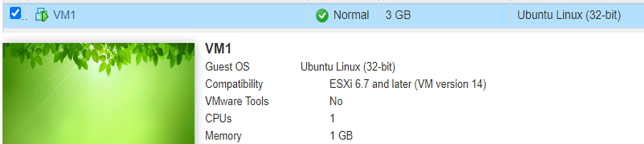Click Ubuntu Linux (32-bit) in the table row
The image size is (644, 144).
pyautogui.click(x=569, y=15)
